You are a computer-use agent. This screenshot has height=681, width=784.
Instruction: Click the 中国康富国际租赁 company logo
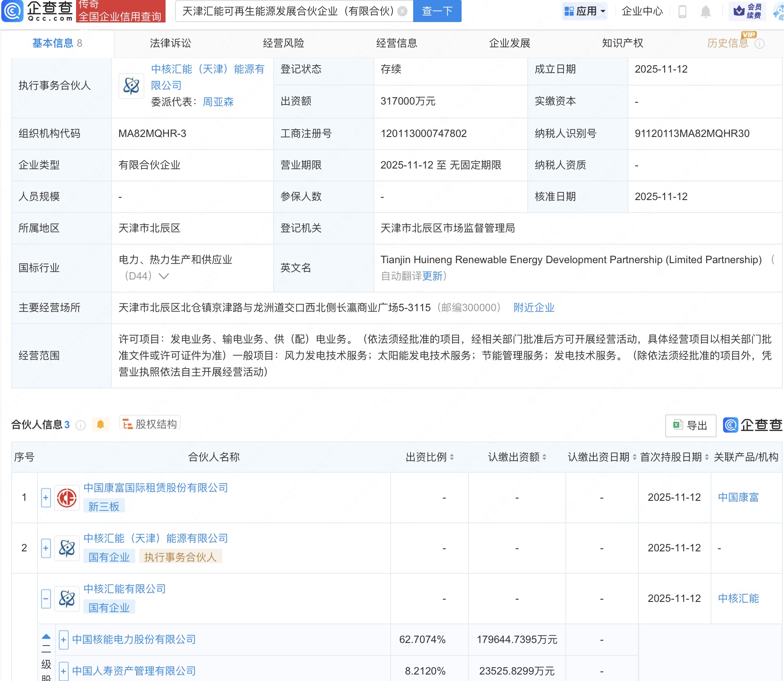point(67,498)
